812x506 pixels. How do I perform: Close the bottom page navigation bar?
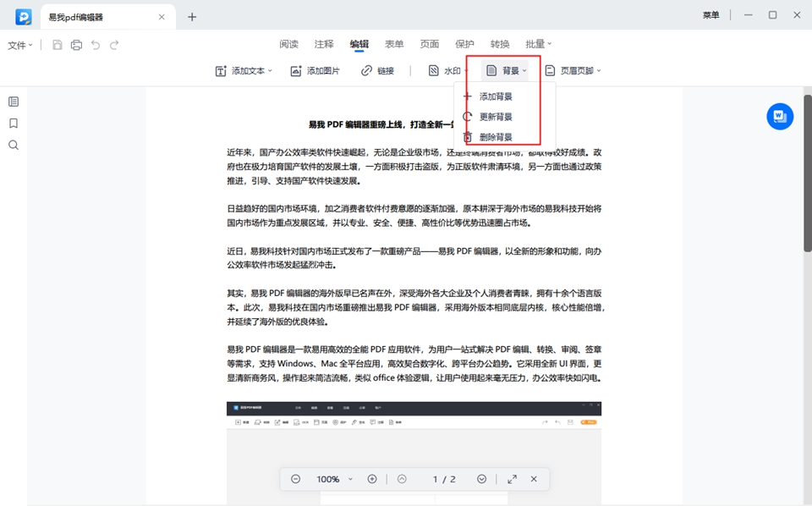[534, 479]
